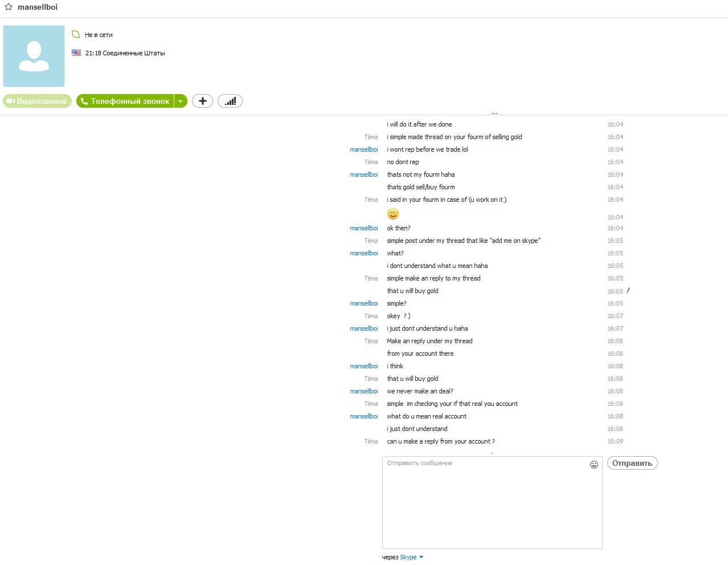Click the offline status icon
Screen dimensions: 728x565
coord(76,34)
